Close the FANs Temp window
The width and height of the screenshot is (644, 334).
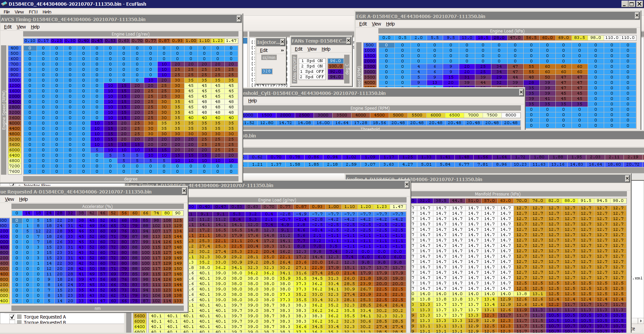pos(348,41)
